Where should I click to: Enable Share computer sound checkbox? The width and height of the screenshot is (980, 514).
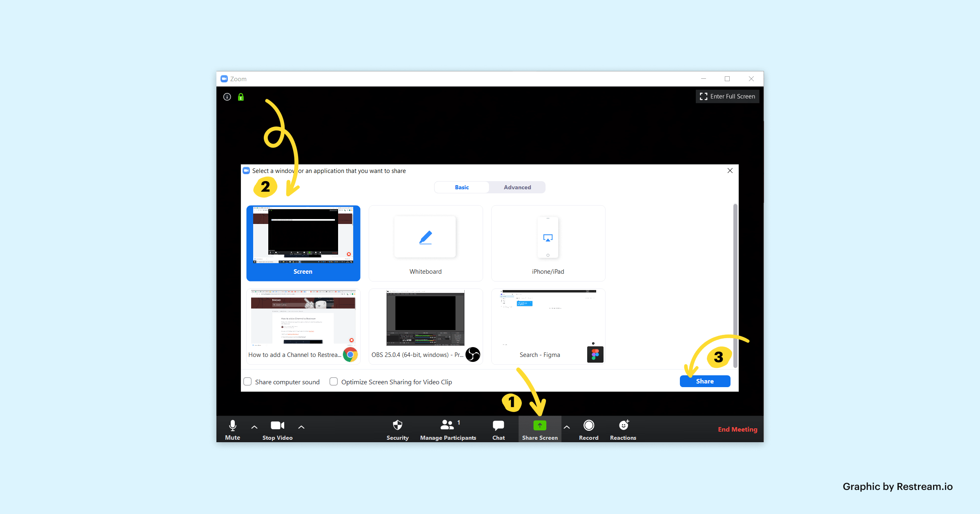(248, 381)
